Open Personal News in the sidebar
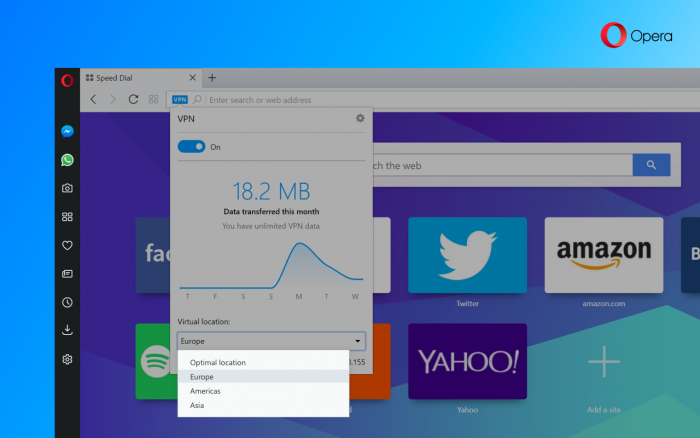700x438 pixels. pyautogui.click(x=67, y=274)
